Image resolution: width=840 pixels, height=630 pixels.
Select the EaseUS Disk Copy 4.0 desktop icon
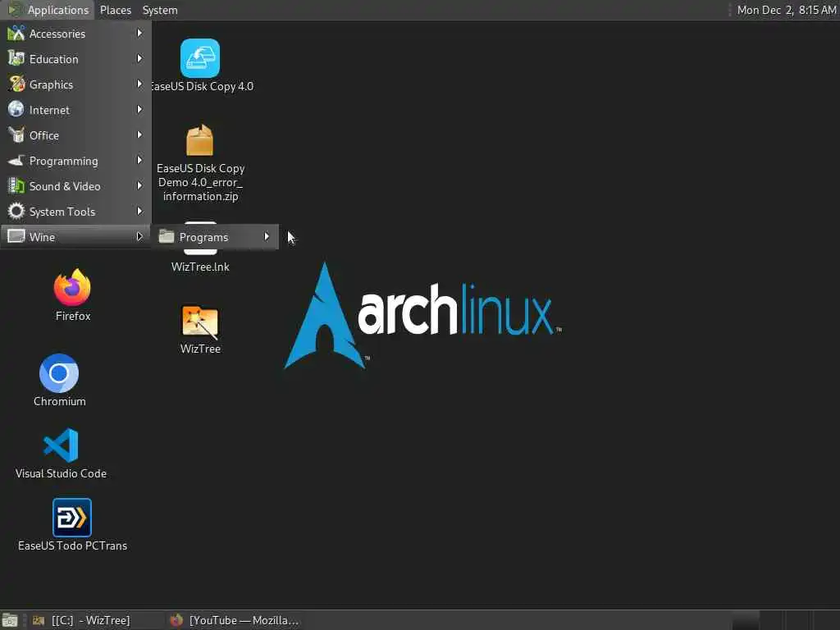[200, 58]
